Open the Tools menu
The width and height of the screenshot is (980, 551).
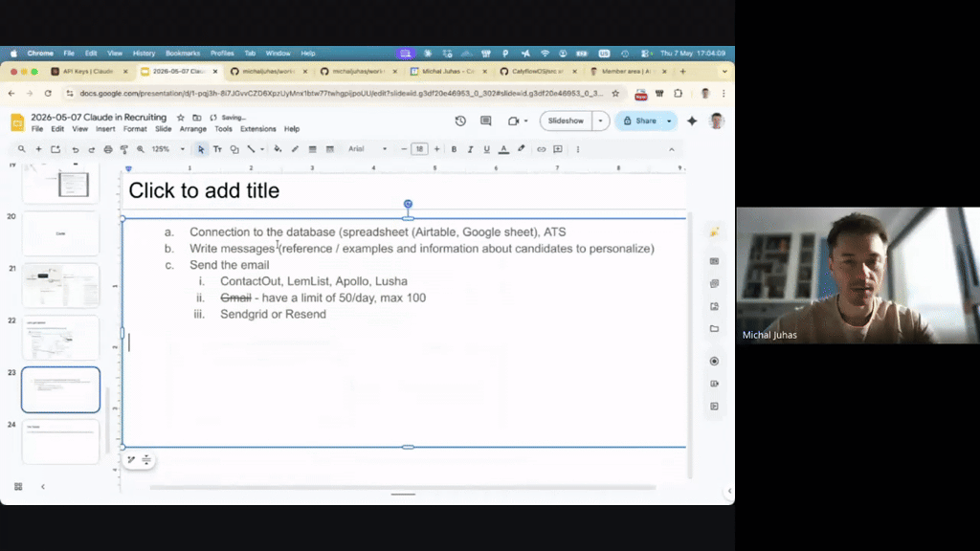coord(223,129)
